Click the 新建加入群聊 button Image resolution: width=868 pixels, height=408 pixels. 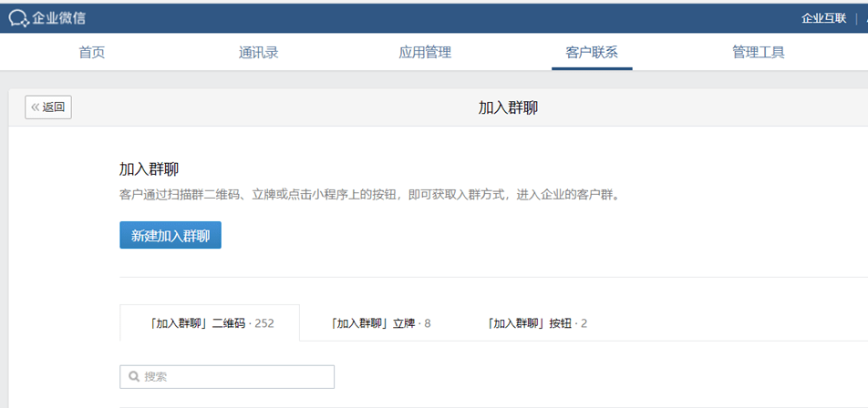(x=170, y=236)
